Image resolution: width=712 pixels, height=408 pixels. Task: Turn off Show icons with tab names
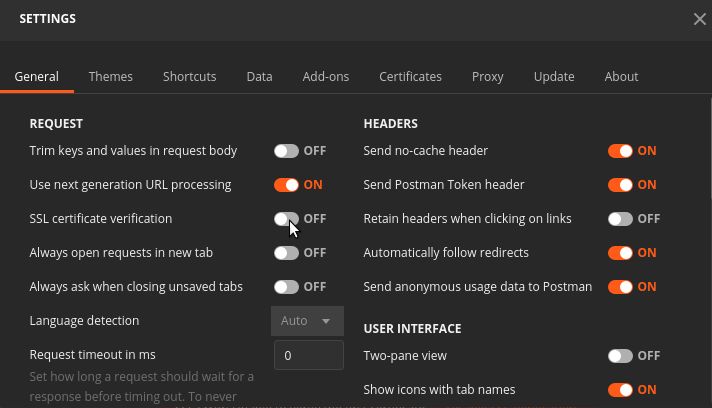(x=620, y=390)
